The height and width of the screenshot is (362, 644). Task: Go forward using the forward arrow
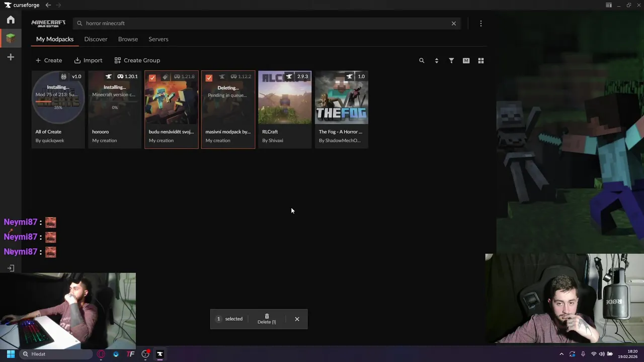pos(58,5)
